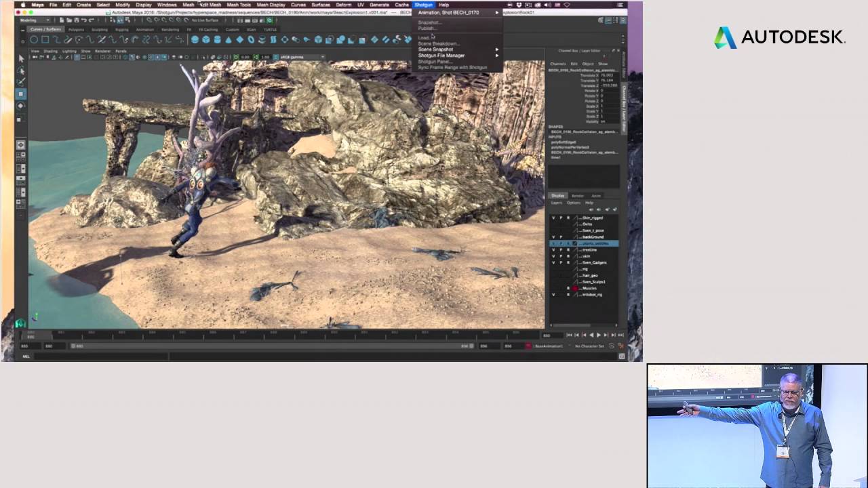Toggle R display type on Muscles layer
The width and height of the screenshot is (868, 488).
[568, 288]
